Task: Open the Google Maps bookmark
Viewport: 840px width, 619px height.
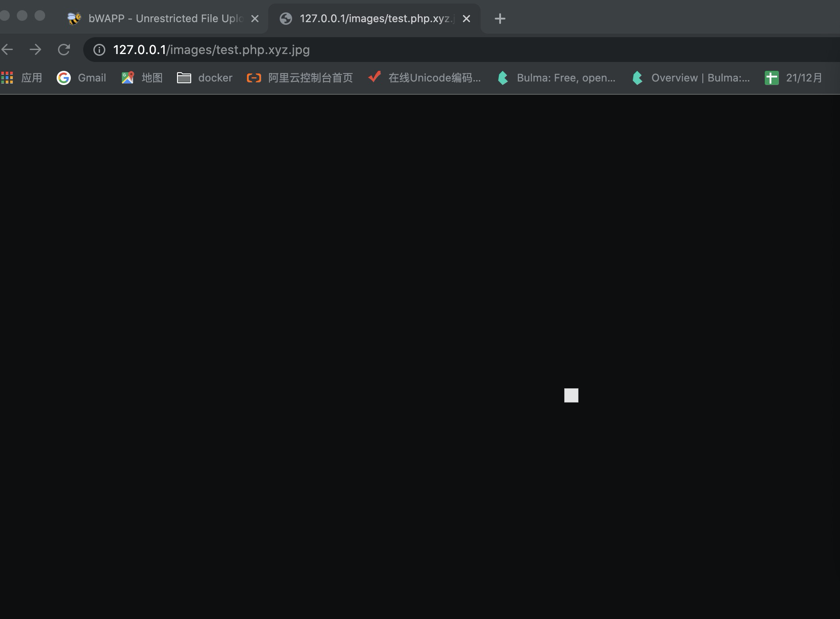Action: coord(142,78)
